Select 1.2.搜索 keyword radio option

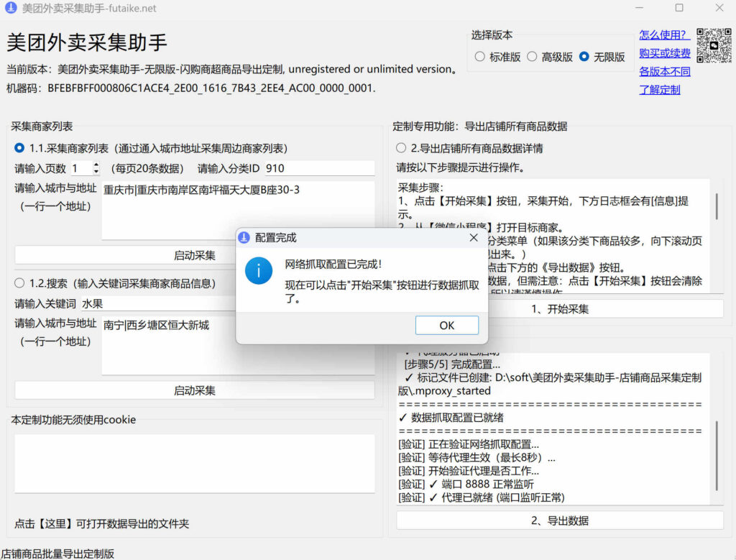(19, 283)
